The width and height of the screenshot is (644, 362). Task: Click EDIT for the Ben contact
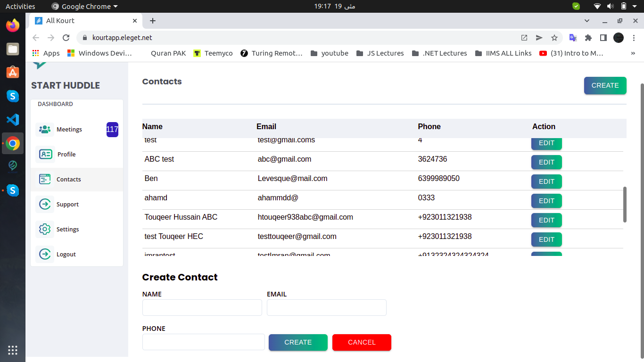tap(546, 181)
